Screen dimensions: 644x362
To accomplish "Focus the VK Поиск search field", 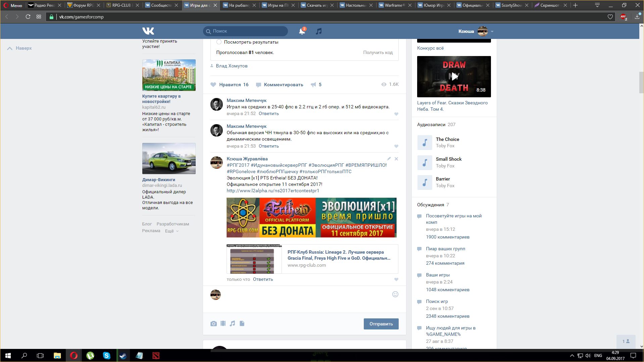I will click(245, 31).
